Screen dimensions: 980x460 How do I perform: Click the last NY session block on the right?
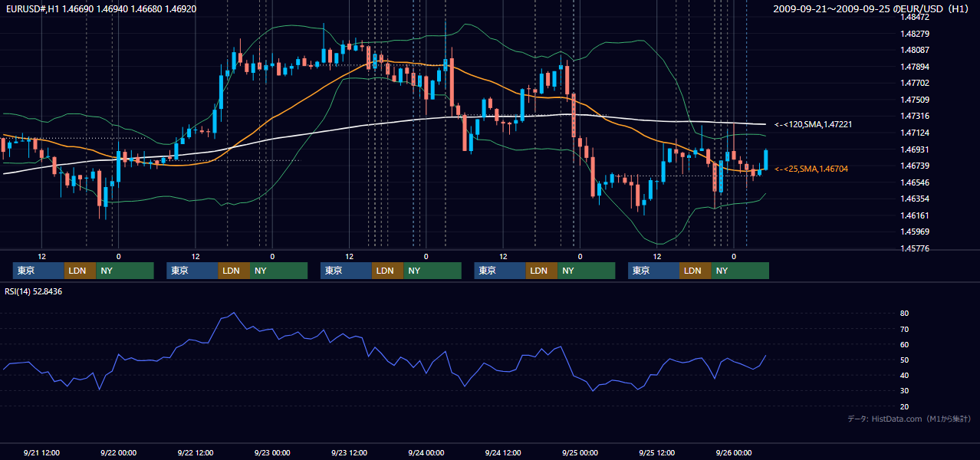pos(740,271)
